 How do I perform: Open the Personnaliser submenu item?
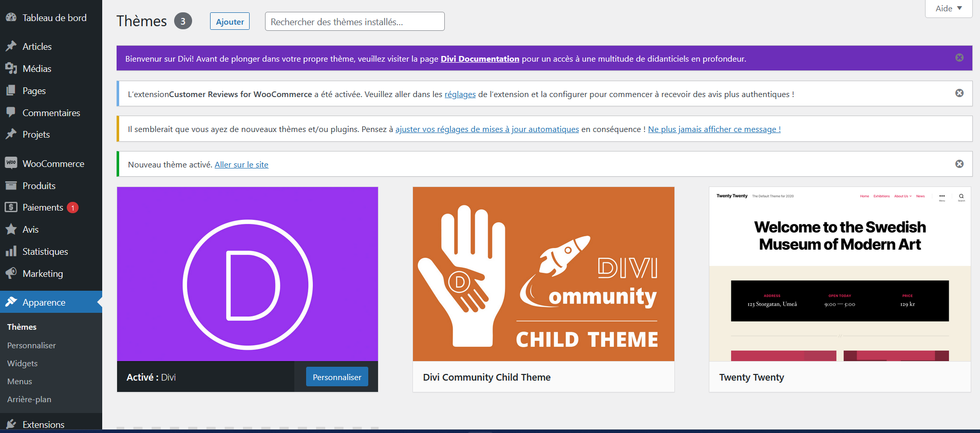pos(31,345)
